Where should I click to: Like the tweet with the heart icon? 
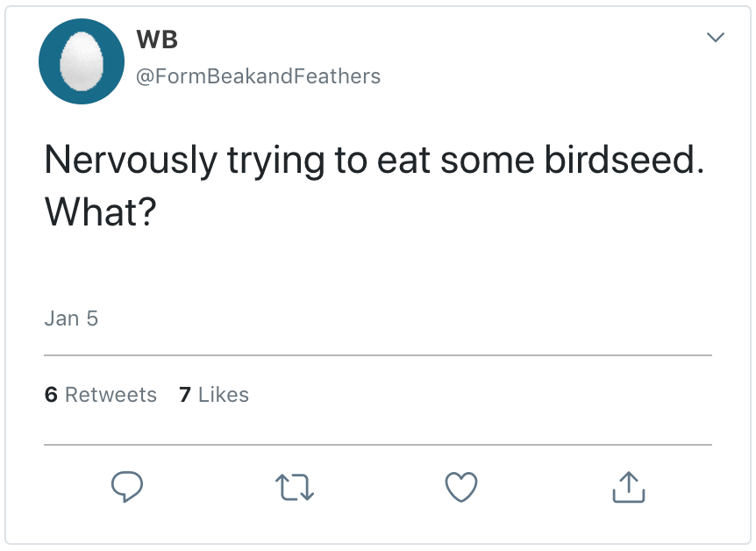pyautogui.click(x=461, y=487)
